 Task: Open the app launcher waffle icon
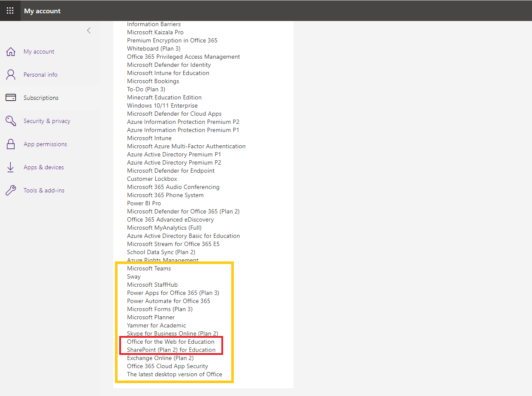tap(10, 11)
